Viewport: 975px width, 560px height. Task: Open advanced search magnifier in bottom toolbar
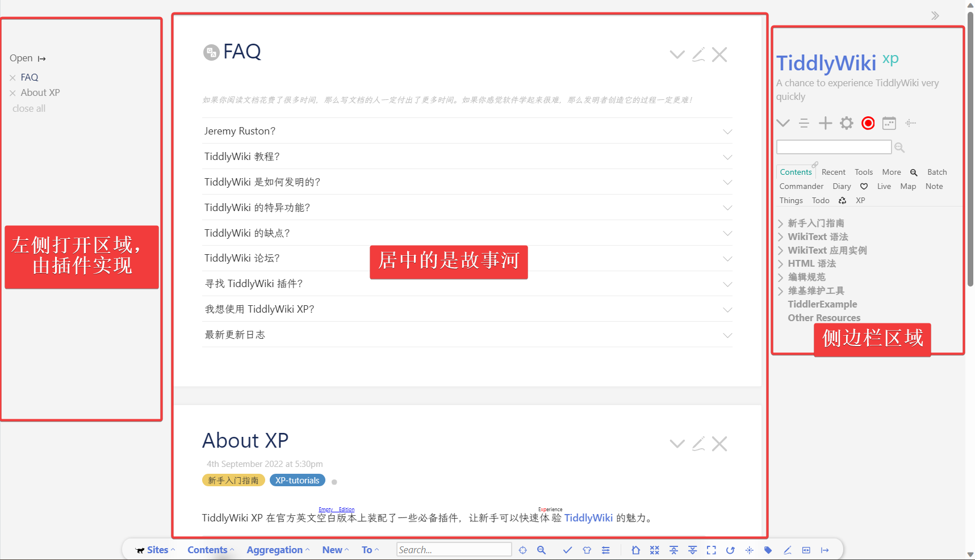coord(542,550)
